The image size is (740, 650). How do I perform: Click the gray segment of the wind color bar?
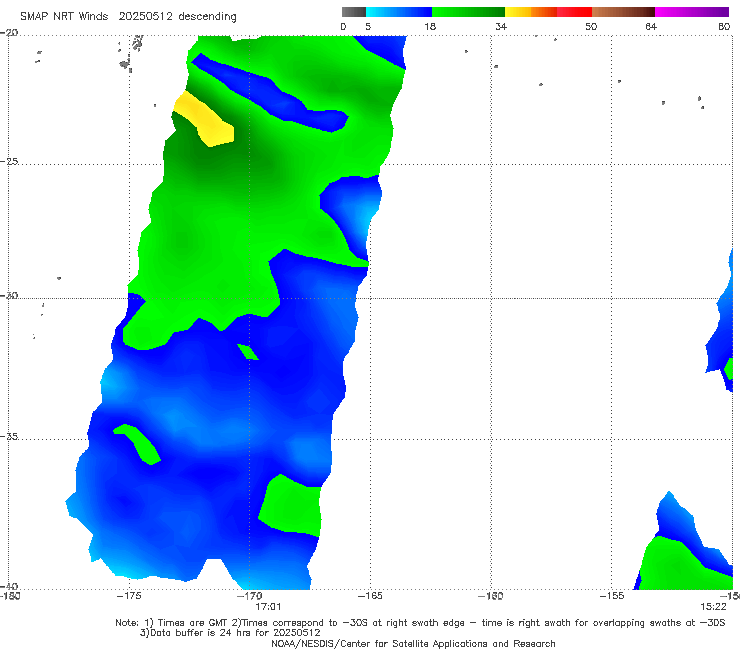[354, 12]
